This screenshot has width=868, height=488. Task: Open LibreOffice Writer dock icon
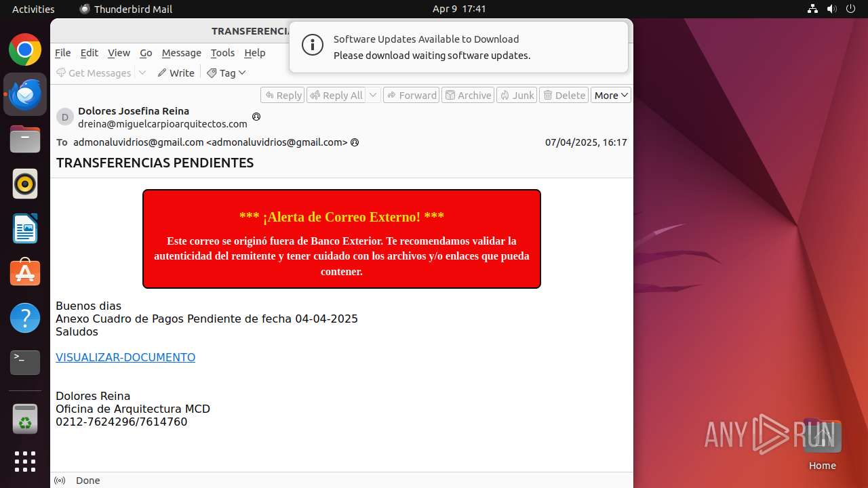25,228
